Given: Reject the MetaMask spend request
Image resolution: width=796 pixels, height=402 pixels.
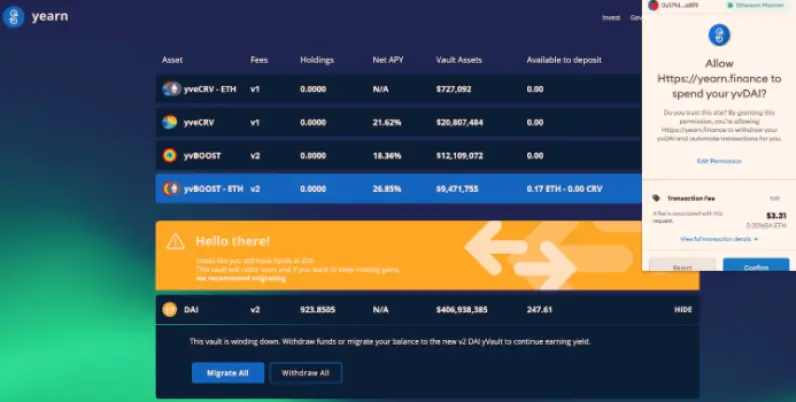Looking at the screenshot, I should point(682,265).
